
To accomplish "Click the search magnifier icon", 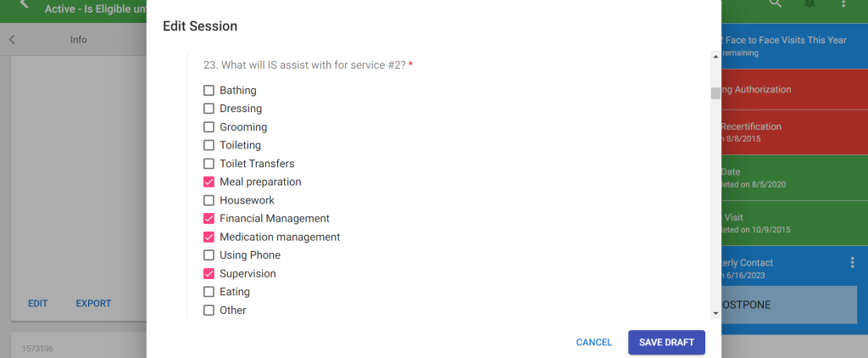I will [x=775, y=4].
